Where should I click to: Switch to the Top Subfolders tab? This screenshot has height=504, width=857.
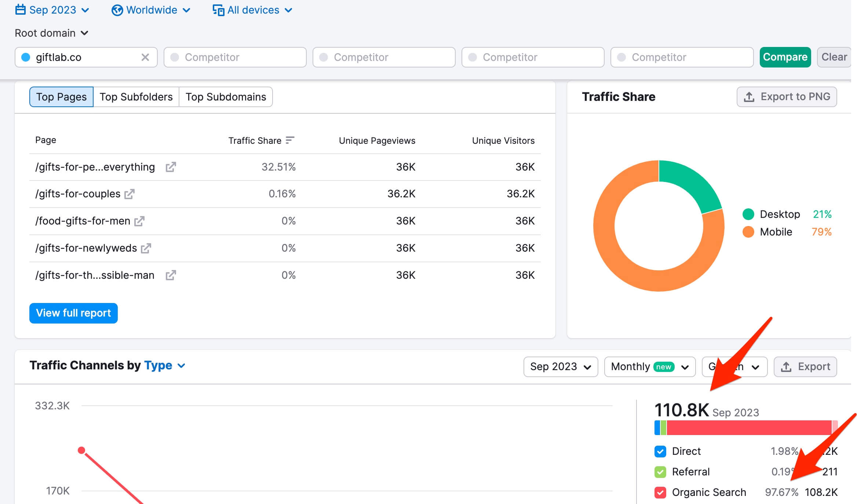click(x=136, y=97)
